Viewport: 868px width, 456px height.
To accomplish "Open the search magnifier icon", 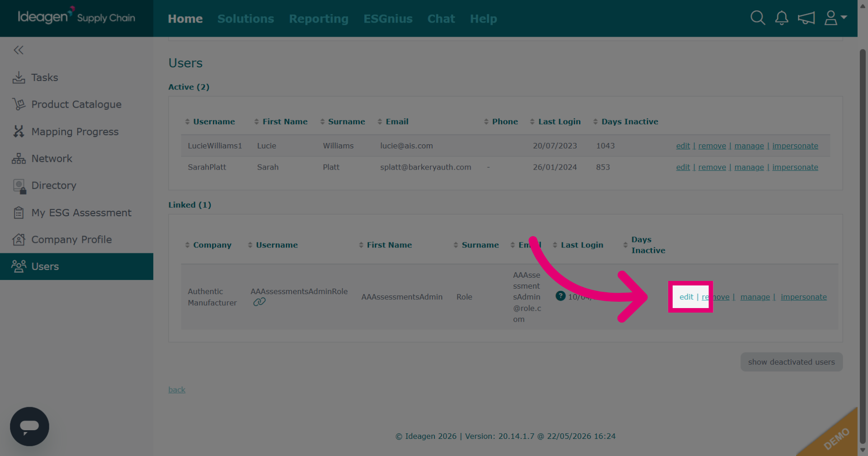I will tap(758, 18).
